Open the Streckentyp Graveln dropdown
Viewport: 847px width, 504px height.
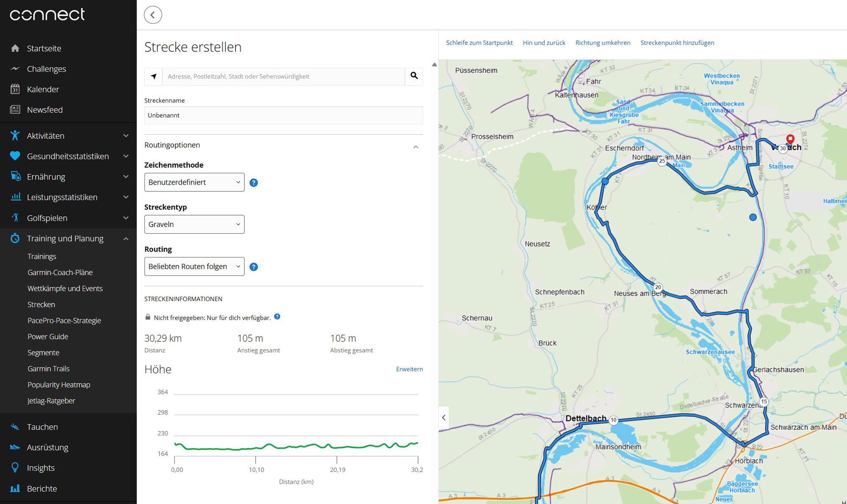(x=194, y=224)
